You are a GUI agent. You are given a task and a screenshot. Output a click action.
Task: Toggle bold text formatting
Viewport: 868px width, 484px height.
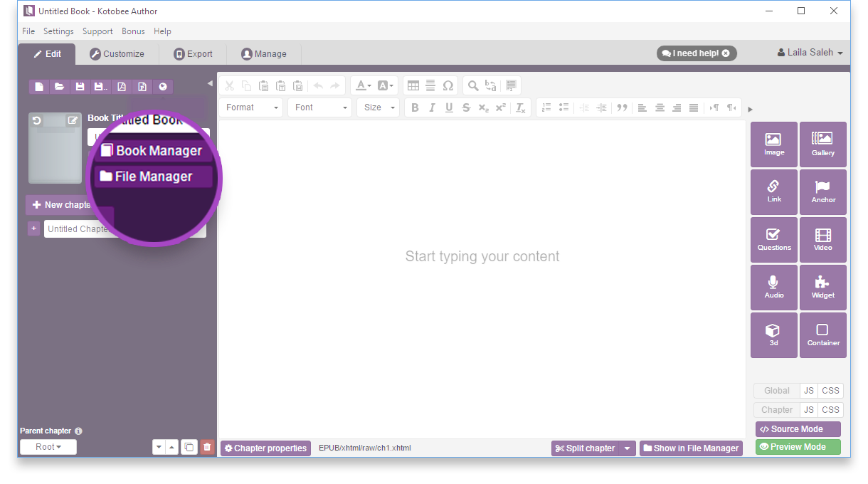point(415,107)
